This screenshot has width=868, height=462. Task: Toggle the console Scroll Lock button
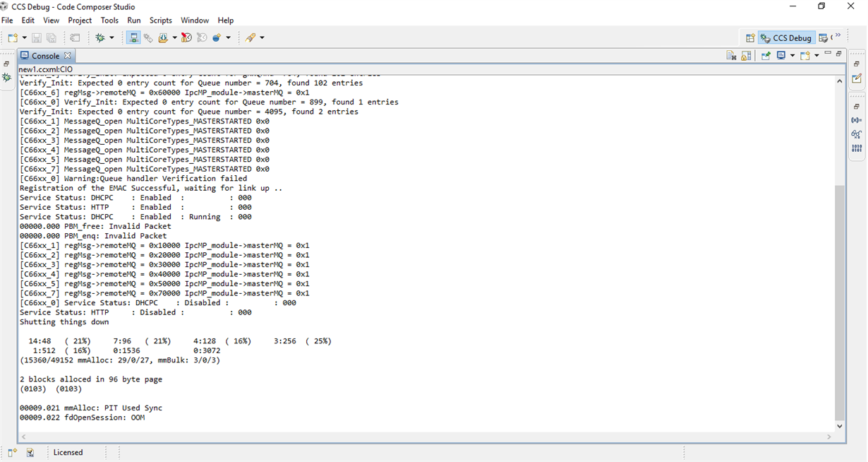(746, 55)
